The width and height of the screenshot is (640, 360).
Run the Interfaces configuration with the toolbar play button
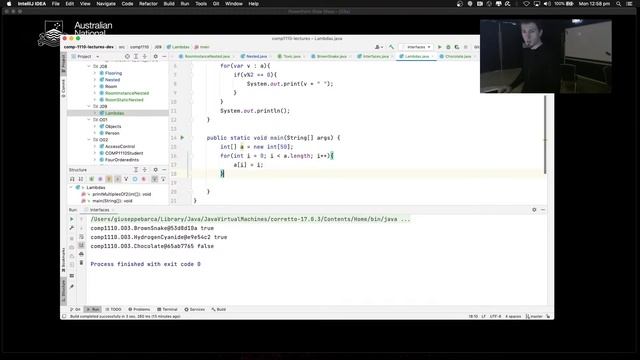[440, 47]
